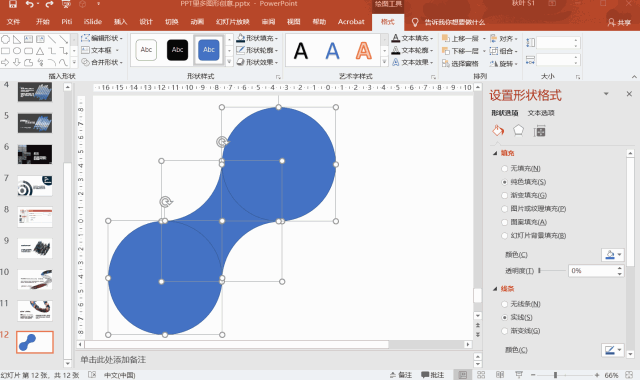This screenshot has height=380, width=640.
Task: Apply the black Abc shape style
Action: click(x=178, y=50)
